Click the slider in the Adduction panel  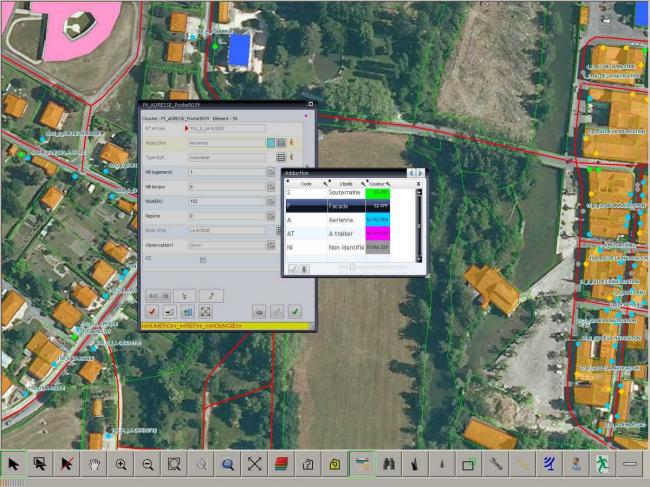pos(352,267)
